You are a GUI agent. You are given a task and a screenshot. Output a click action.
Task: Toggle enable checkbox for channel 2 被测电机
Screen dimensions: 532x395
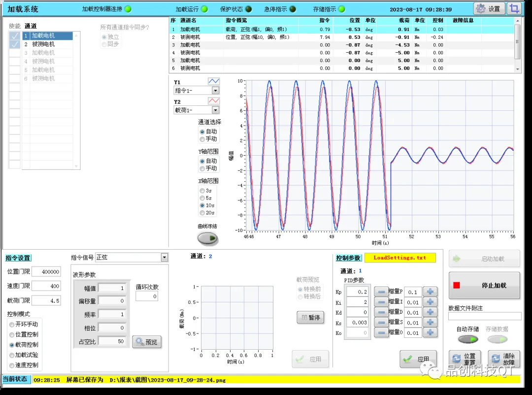(x=15, y=44)
